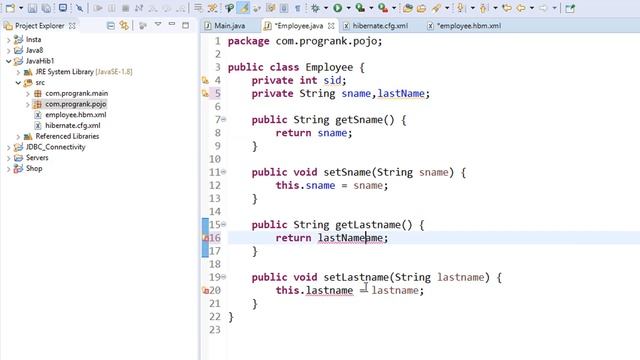Click the Open Console monitor icon
The width and height of the screenshot is (640, 360).
point(63,8)
